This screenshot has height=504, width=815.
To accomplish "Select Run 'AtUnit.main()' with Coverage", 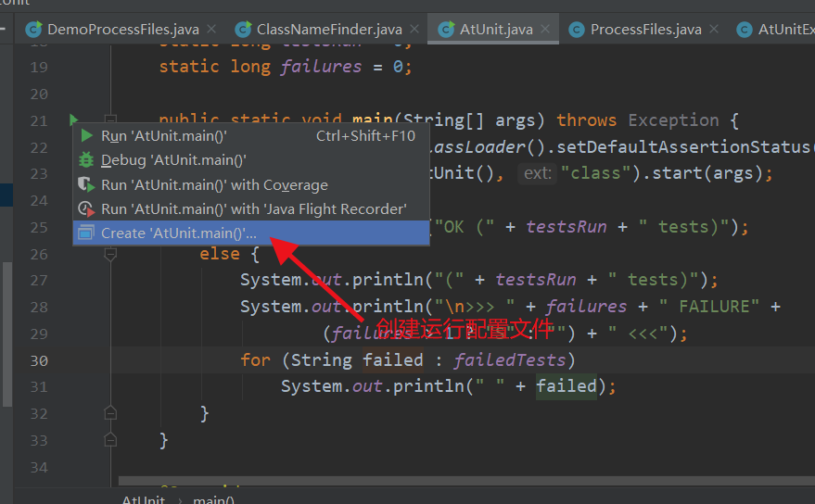I will [x=251, y=185].
